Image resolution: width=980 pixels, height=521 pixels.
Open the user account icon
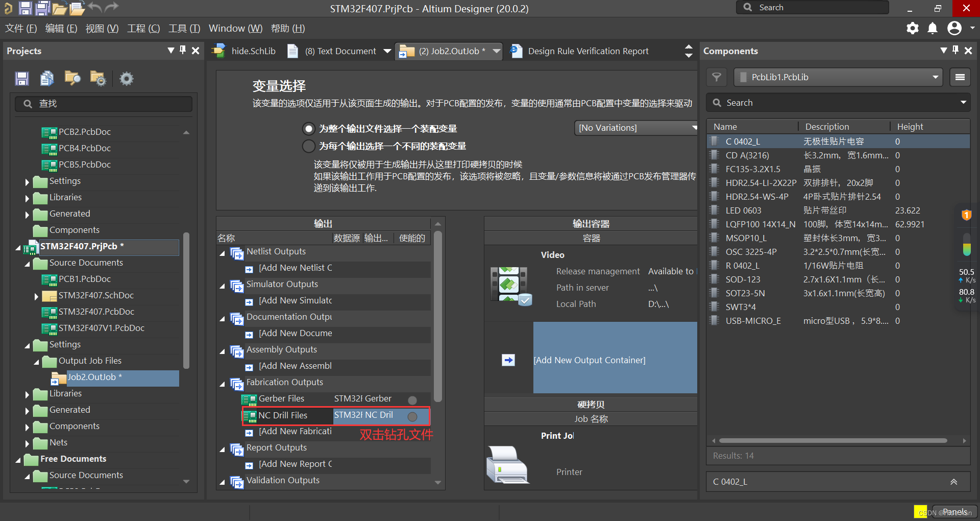[954, 28]
